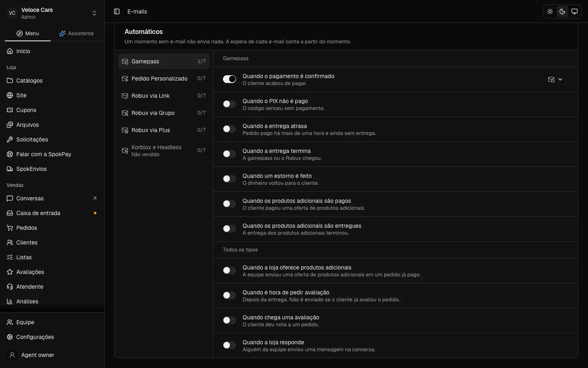Image resolution: width=588 pixels, height=368 pixels.
Task: Open Arquivos section
Action: click(52, 125)
